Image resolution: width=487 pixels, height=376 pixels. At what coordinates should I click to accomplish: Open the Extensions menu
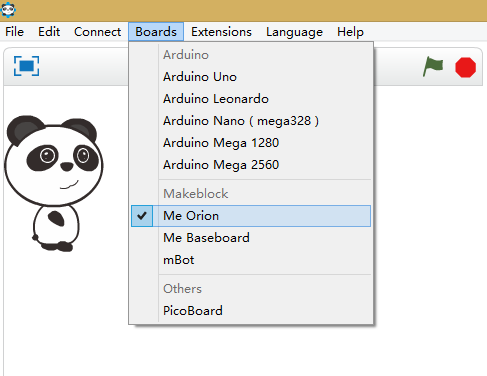coord(221,32)
